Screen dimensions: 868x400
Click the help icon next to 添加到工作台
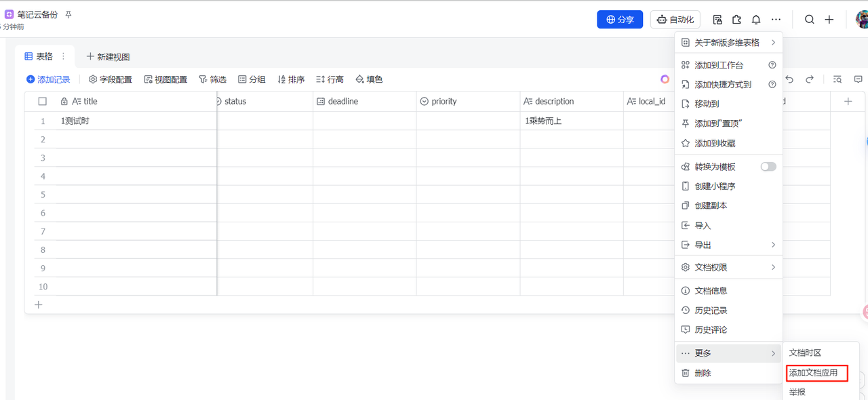coord(772,65)
